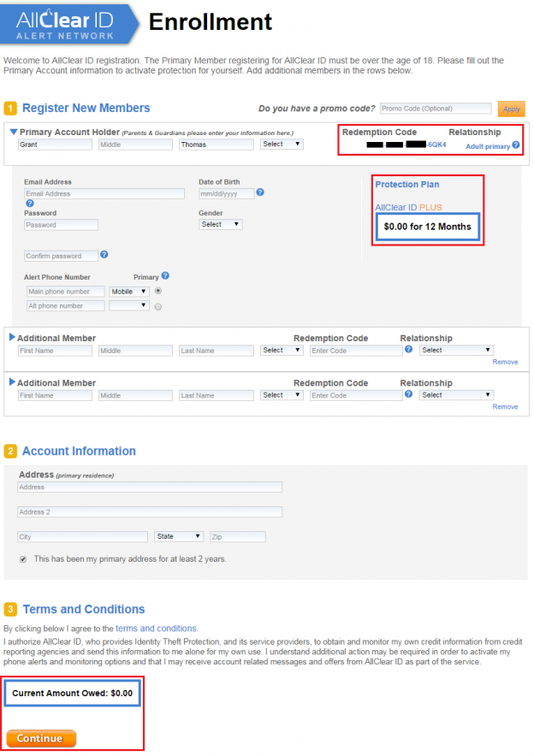This screenshot has width=534, height=756.
Task: Open the Gender dropdown
Action: pyautogui.click(x=220, y=225)
